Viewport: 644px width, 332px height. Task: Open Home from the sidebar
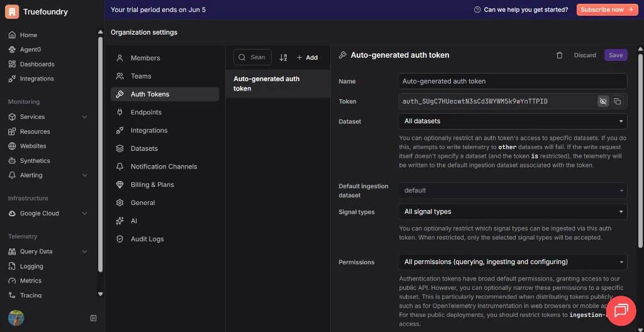28,35
